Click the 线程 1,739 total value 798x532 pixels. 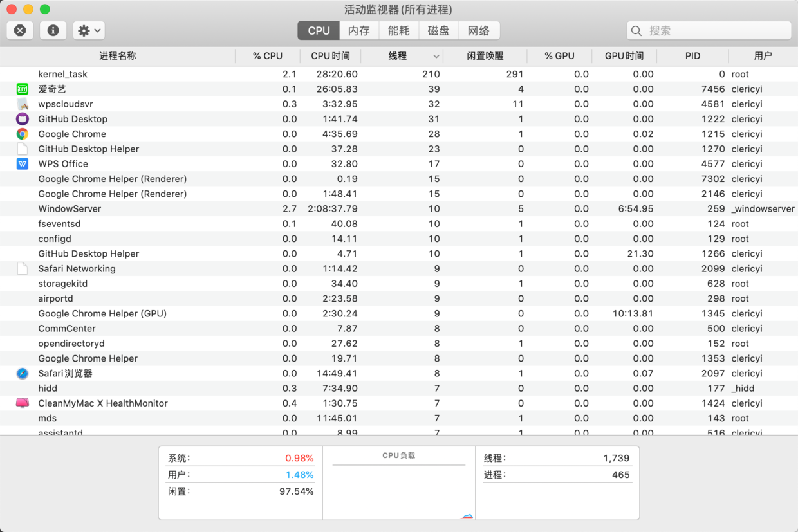click(x=616, y=459)
